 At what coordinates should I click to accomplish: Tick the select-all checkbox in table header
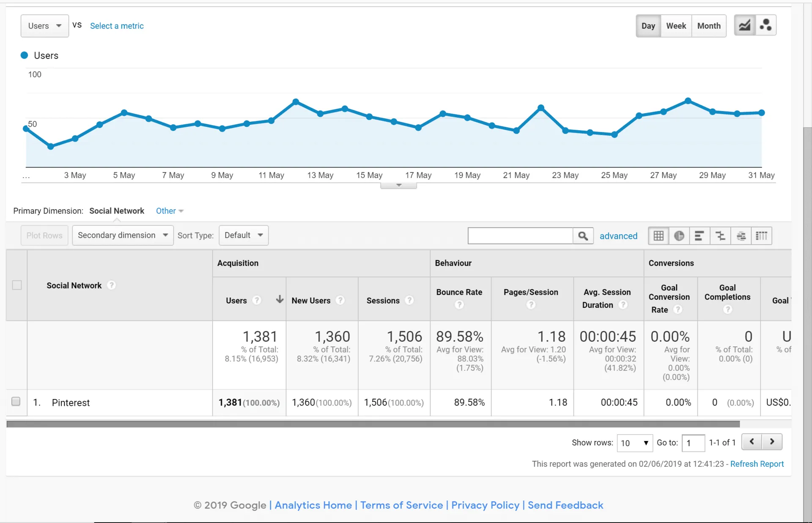(17, 285)
